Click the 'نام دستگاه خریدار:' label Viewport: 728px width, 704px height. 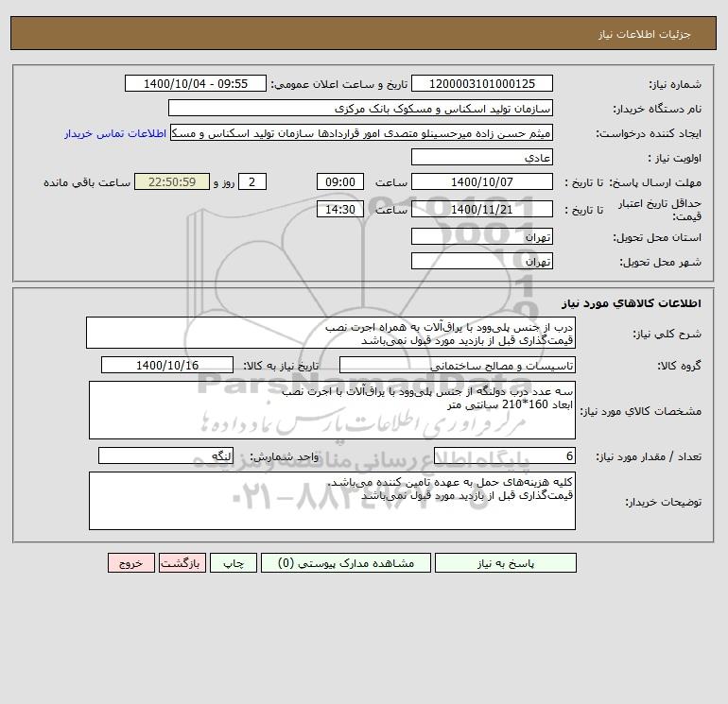(x=657, y=109)
